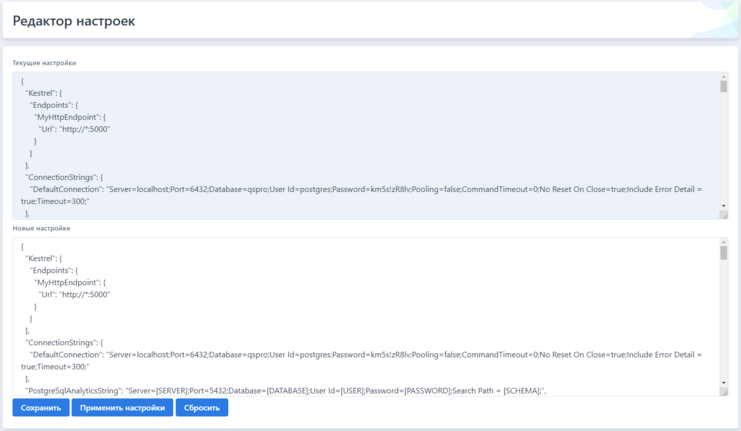The image size is (741, 431).
Task: Click resize handle of new settings textarea
Action: [724, 392]
